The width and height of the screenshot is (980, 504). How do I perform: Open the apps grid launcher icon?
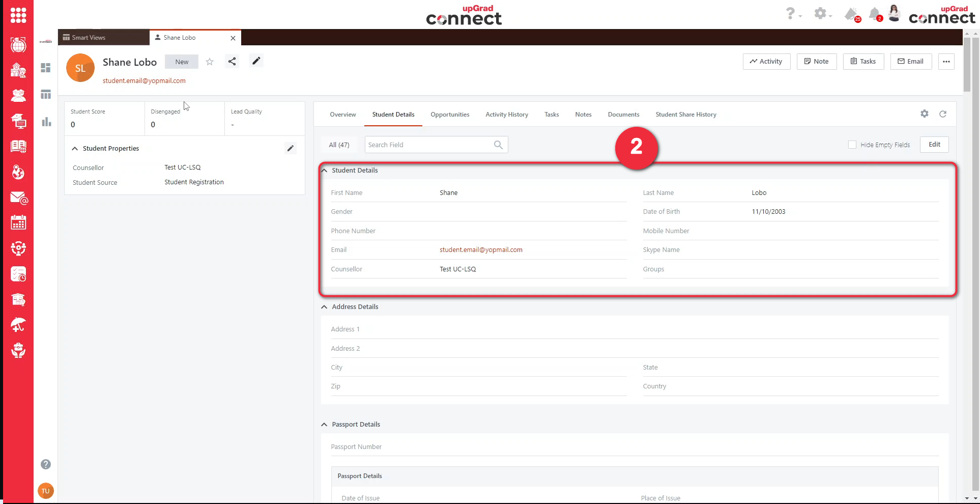point(18,15)
